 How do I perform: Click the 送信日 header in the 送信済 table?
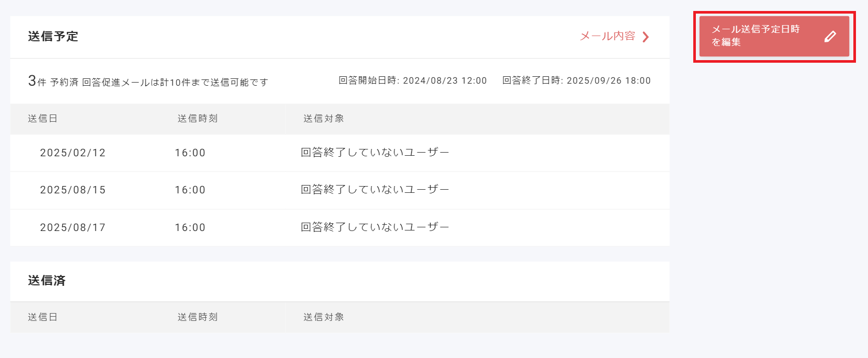(x=43, y=317)
